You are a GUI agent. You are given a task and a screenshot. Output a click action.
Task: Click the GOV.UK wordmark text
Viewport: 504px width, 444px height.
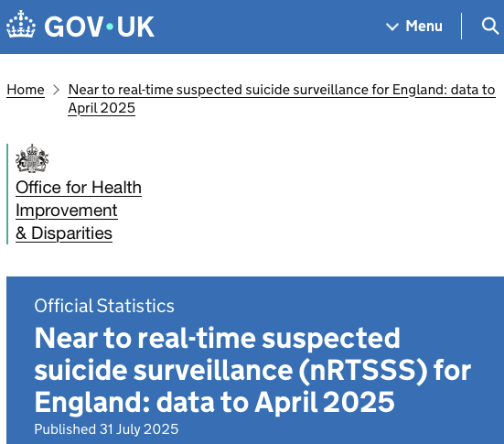click(100, 27)
